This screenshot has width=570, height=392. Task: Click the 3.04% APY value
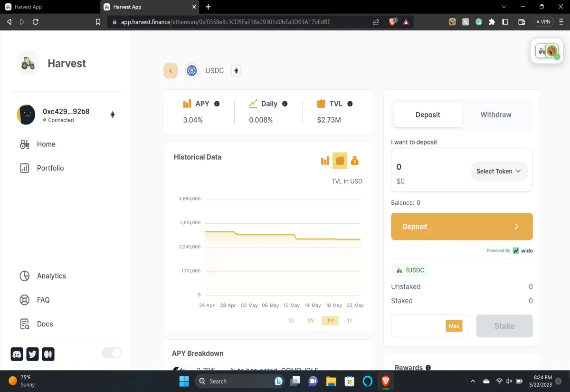click(193, 120)
